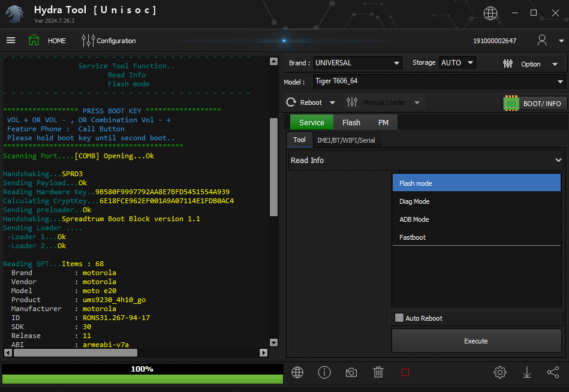Screen dimensions: 569x392
Task: Select Flash mode in the list
Action: (x=477, y=183)
